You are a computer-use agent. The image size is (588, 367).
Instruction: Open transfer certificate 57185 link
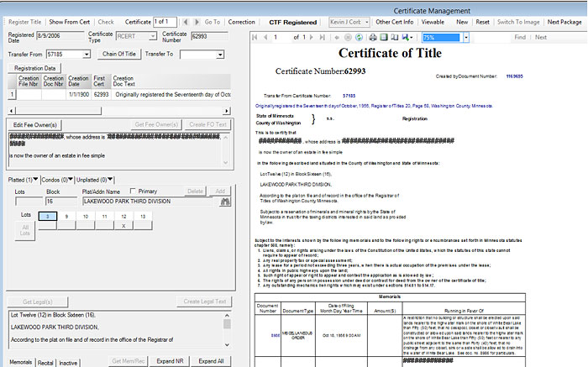pos(349,96)
